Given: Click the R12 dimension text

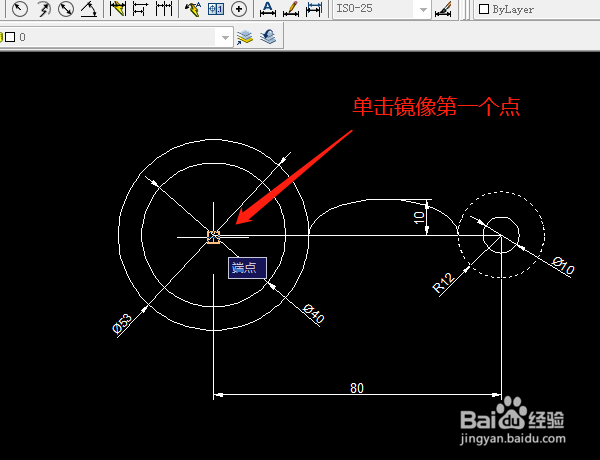Looking at the screenshot, I should click(x=442, y=283).
